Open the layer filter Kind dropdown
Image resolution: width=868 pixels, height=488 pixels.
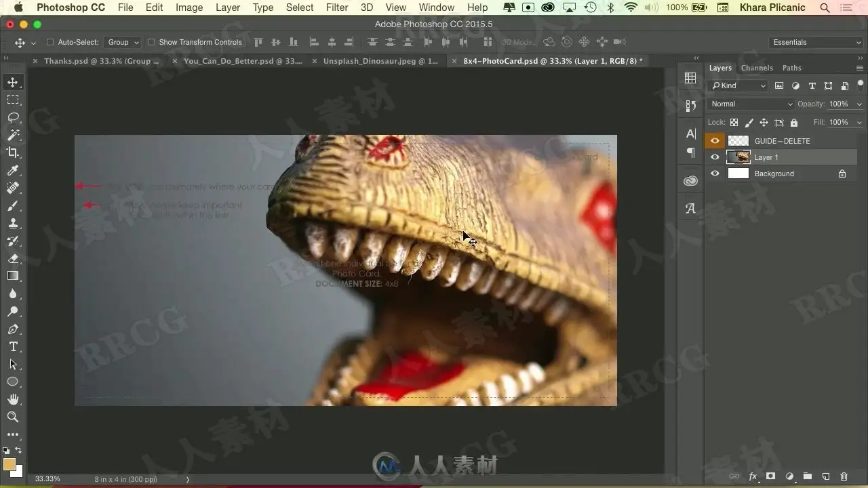tap(738, 86)
